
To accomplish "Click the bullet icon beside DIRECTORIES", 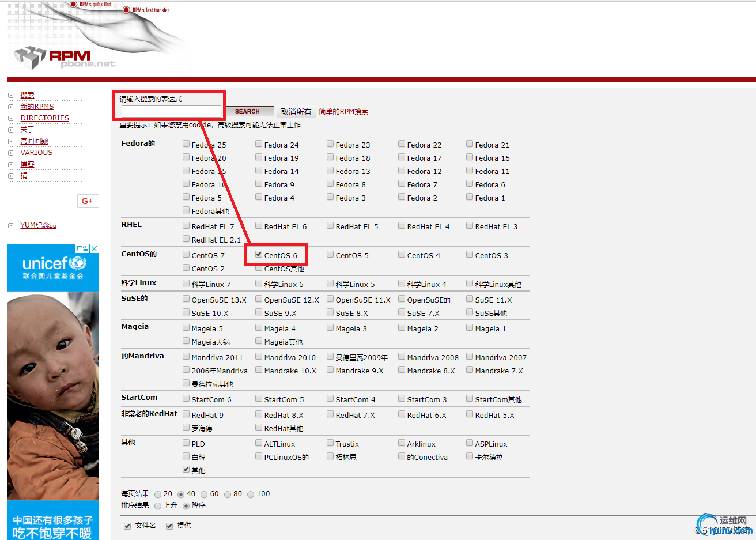I will 10,118.
